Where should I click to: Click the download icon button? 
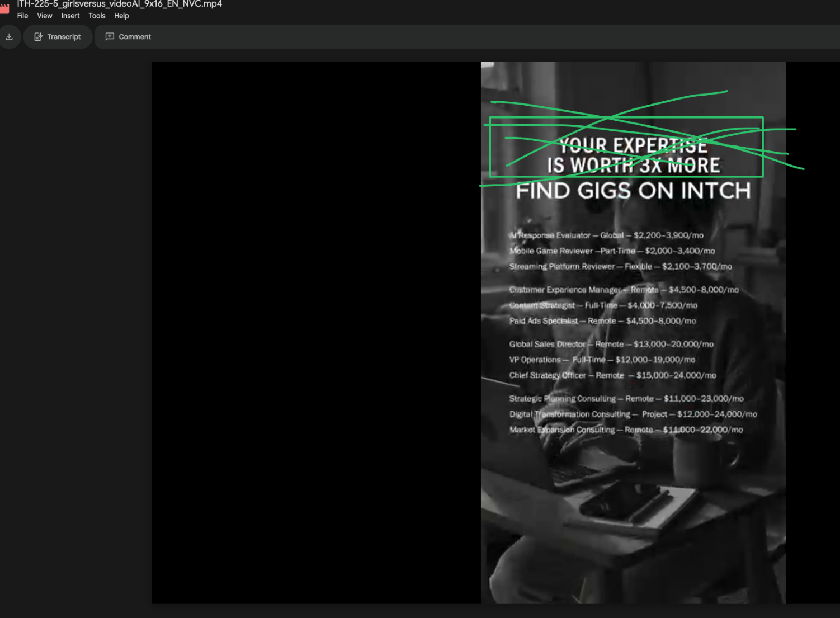(x=9, y=37)
